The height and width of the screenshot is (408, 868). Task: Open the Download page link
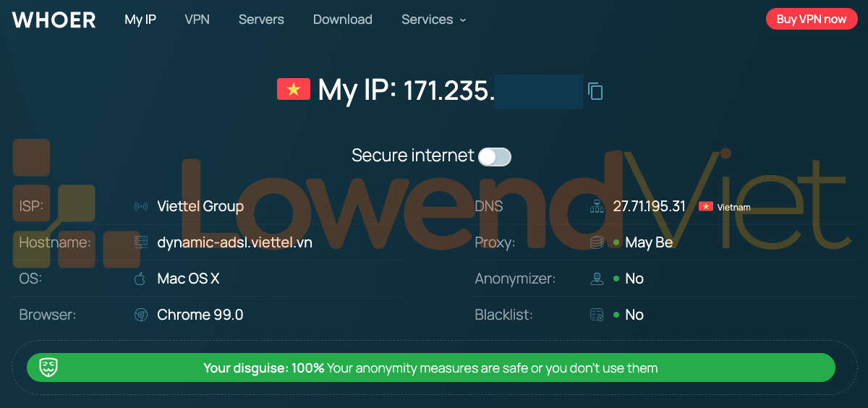point(342,20)
